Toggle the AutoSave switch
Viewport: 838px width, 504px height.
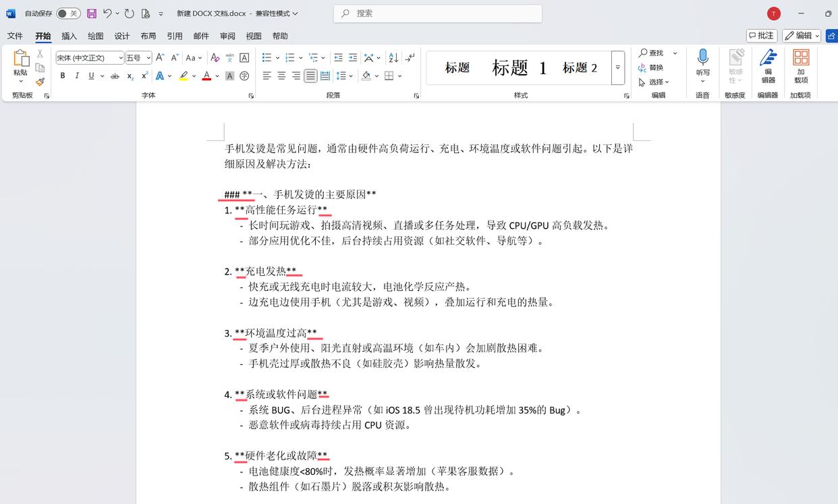(x=68, y=13)
